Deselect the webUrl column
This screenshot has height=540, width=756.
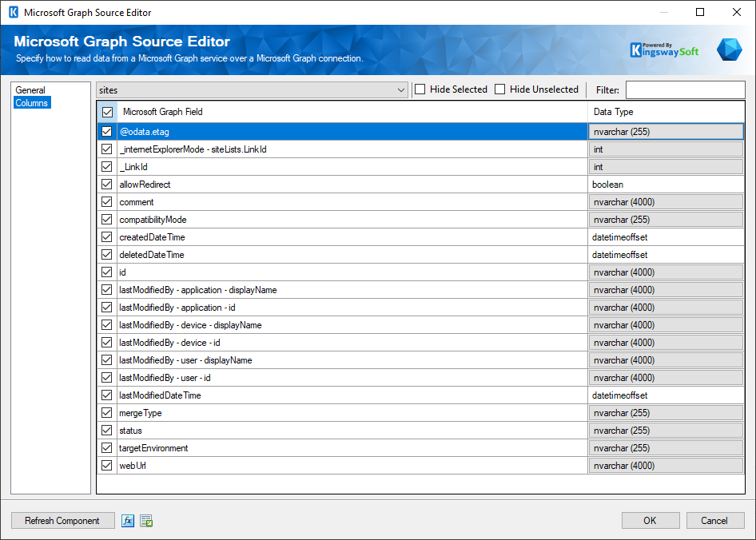coord(106,465)
